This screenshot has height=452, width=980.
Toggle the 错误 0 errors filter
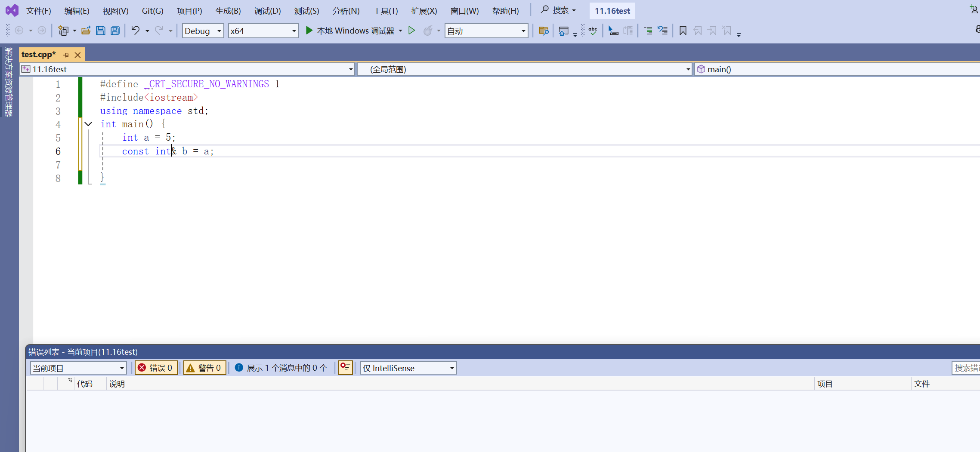pyautogui.click(x=156, y=368)
